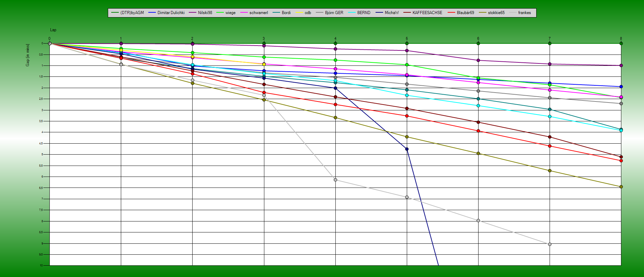Click Blaubär69 red point at lap 6
Screen dimensions: 644x277
click(x=478, y=131)
